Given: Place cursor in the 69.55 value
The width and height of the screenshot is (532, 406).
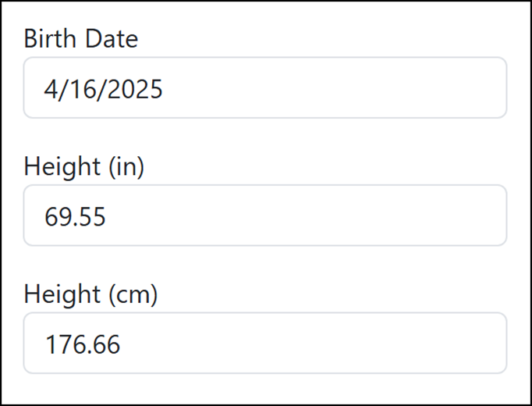Looking at the screenshot, I should (x=75, y=217).
